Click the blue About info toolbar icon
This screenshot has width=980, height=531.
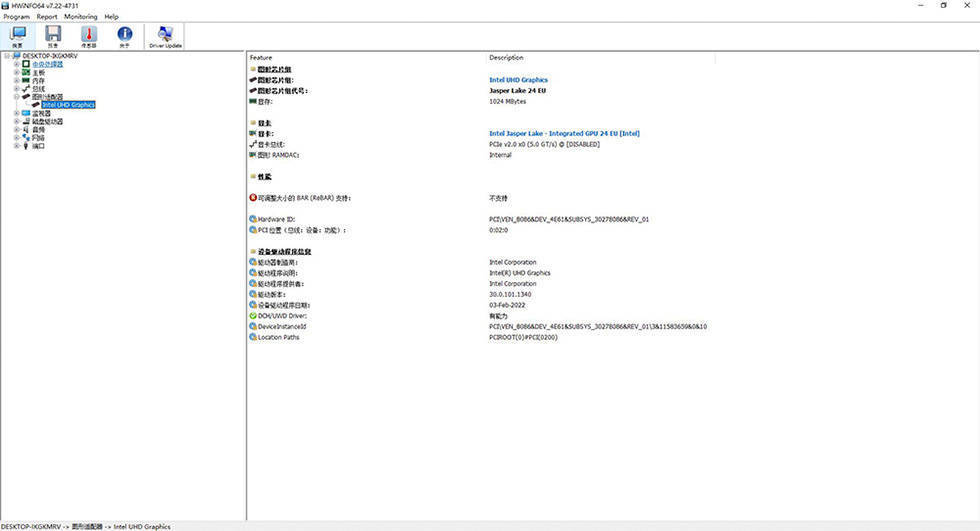coord(124,36)
